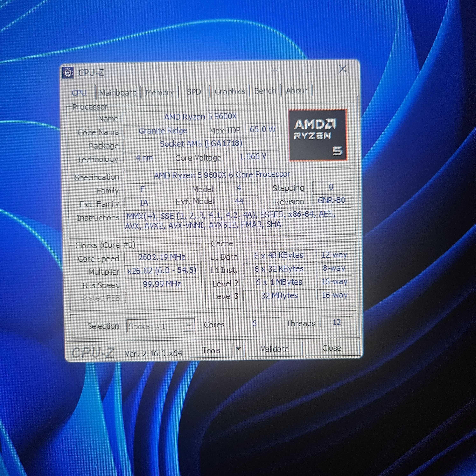Click the Core Voltage value 1.066 V
Viewport: 476px width, 476px height.
[x=253, y=156]
